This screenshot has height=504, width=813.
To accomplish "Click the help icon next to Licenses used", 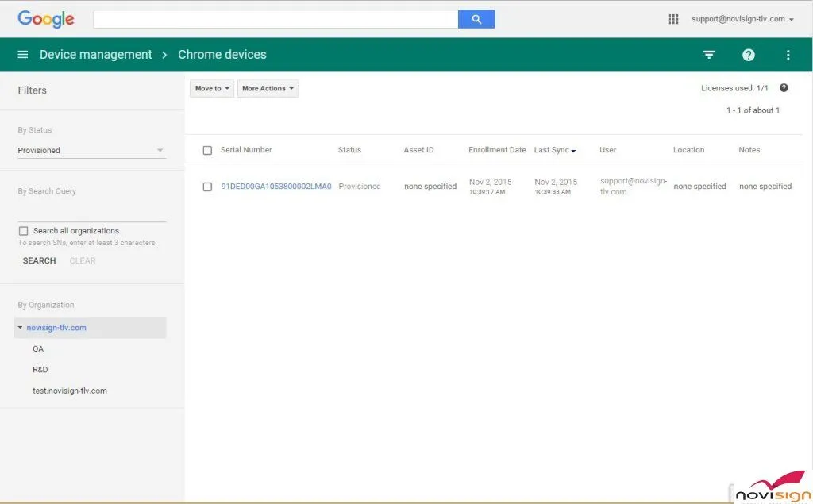I will tap(784, 87).
